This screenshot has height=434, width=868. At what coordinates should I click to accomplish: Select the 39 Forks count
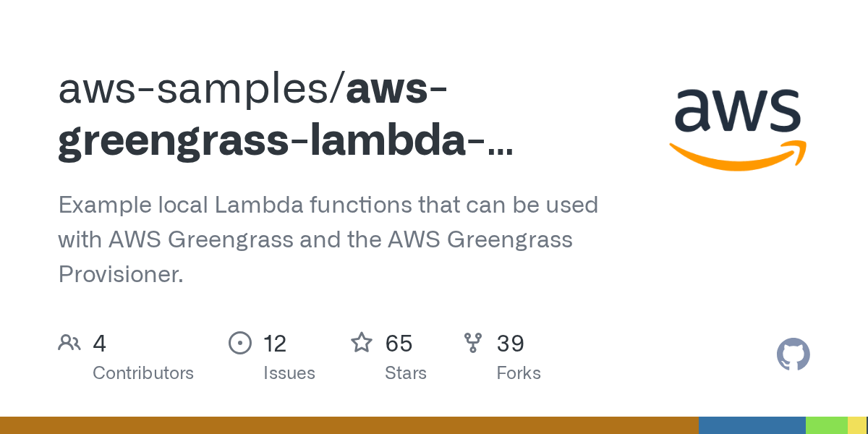coord(511,344)
